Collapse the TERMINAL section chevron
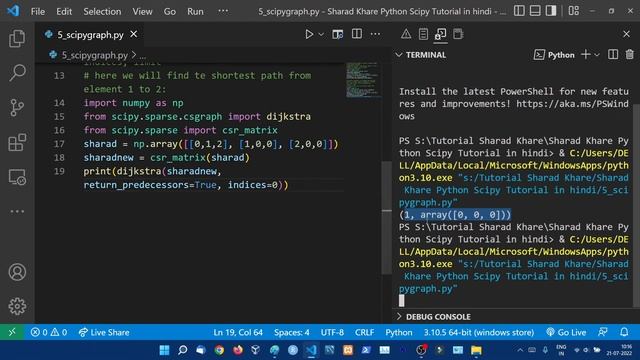The image size is (640, 360). click(x=399, y=55)
